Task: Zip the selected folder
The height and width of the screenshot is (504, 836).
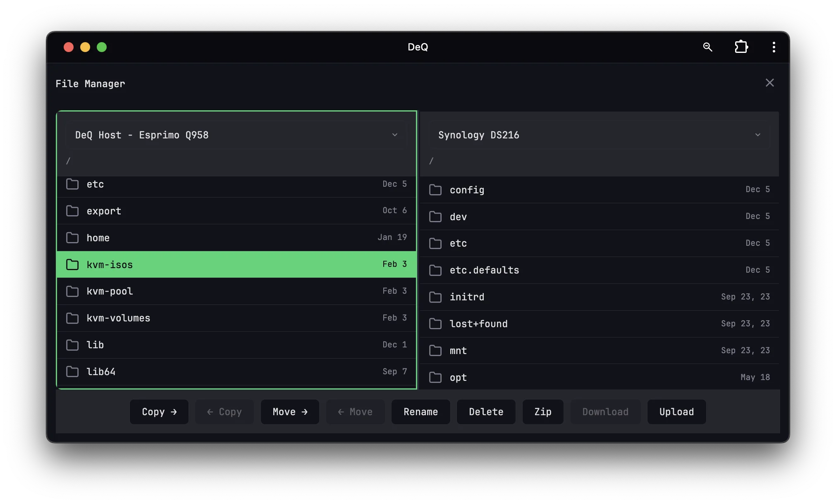Action: pyautogui.click(x=542, y=412)
